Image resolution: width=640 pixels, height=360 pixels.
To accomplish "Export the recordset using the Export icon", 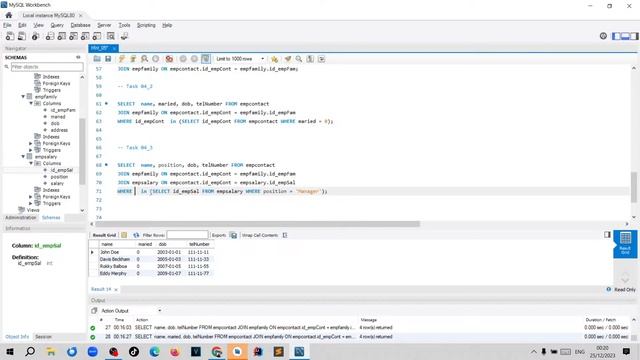I will coord(233,235).
